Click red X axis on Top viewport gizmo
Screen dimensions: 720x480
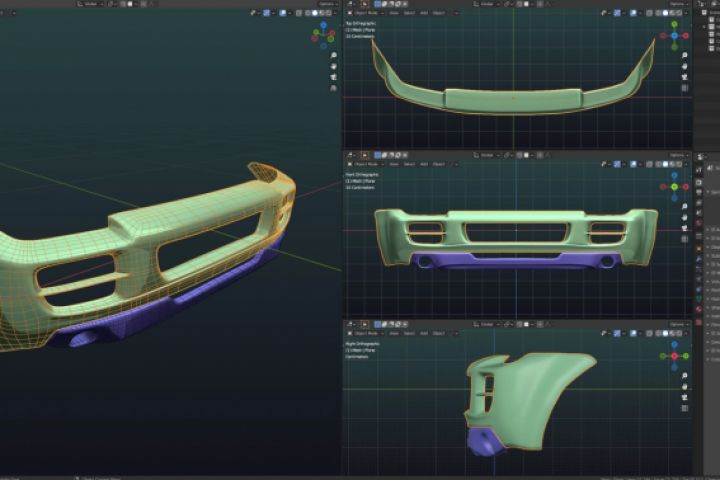pos(686,35)
